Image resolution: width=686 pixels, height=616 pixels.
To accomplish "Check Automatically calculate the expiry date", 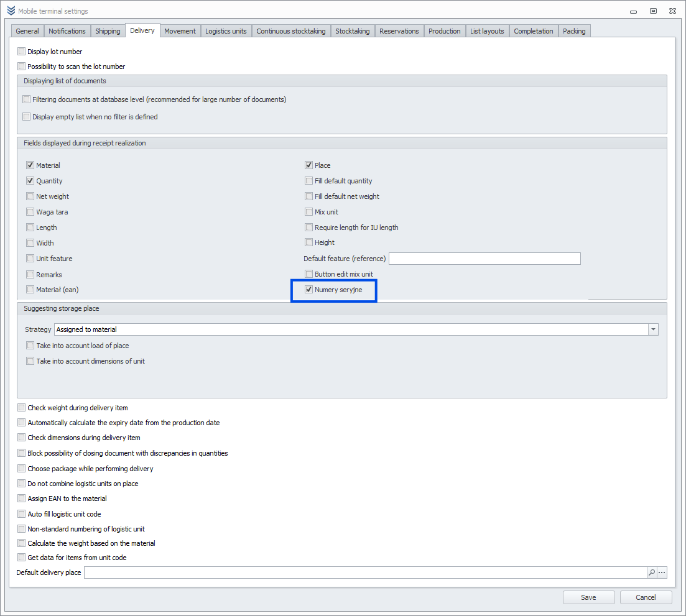I will pyautogui.click(x=21, y=422).
